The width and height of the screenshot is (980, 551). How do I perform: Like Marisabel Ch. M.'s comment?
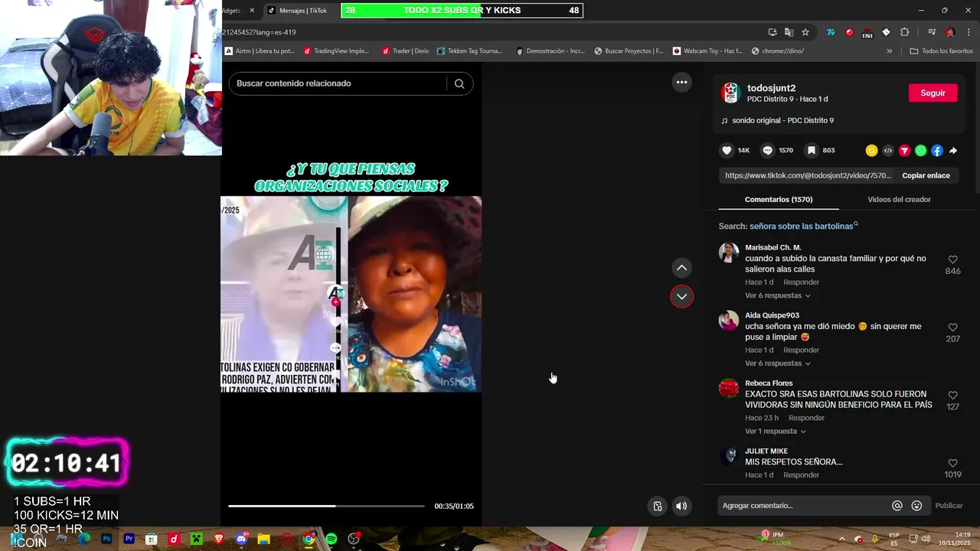[x=952, y=260]
